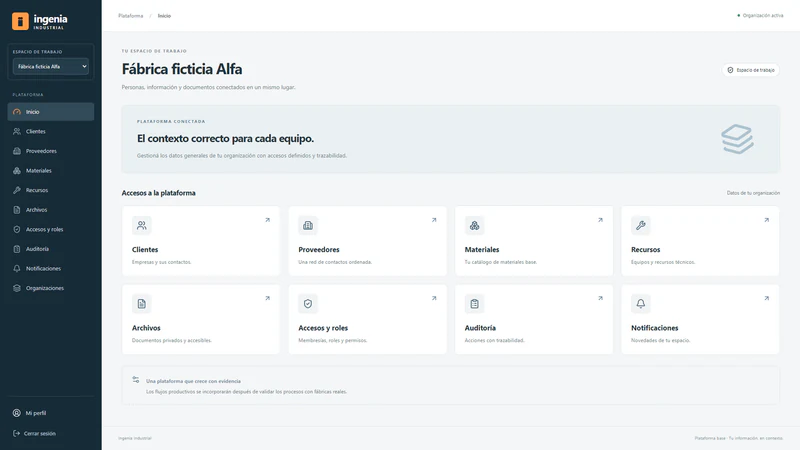Click the Auditoría card title
This screenshot has height=450, width=800.
coord(480,328)
